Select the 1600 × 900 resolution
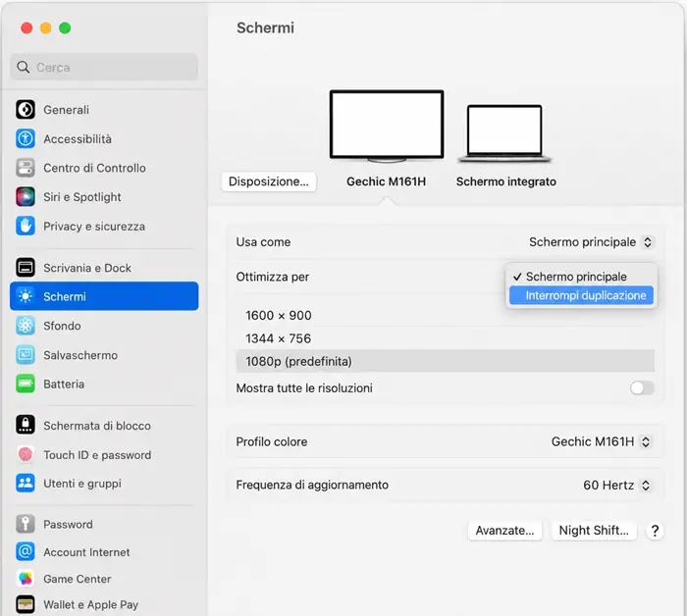 coord(446,315)
